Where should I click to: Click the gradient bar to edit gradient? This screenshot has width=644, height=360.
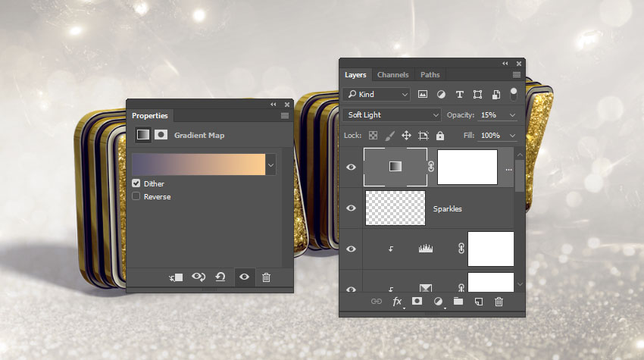[x=198, y=164]
